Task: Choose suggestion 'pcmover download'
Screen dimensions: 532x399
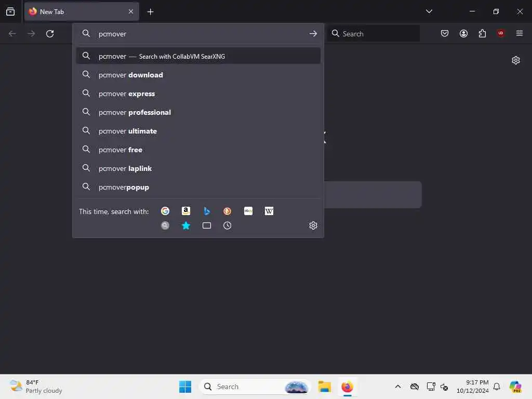Action: click(x=198, y=75)
